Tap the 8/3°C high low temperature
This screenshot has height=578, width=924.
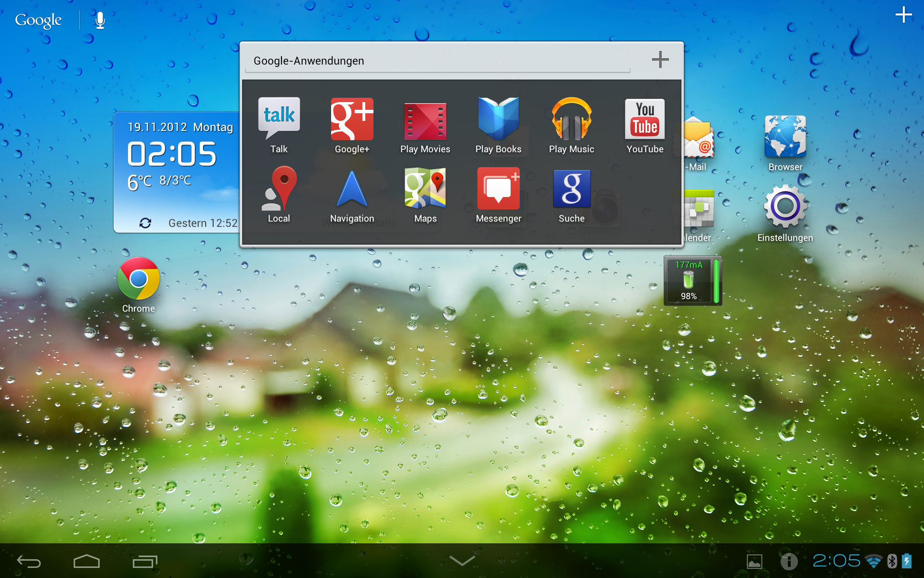(x=175, y=180)
